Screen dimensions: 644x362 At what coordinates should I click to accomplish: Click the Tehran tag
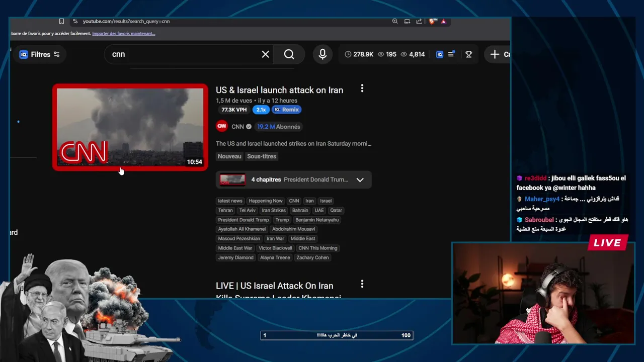coord(225,210)
